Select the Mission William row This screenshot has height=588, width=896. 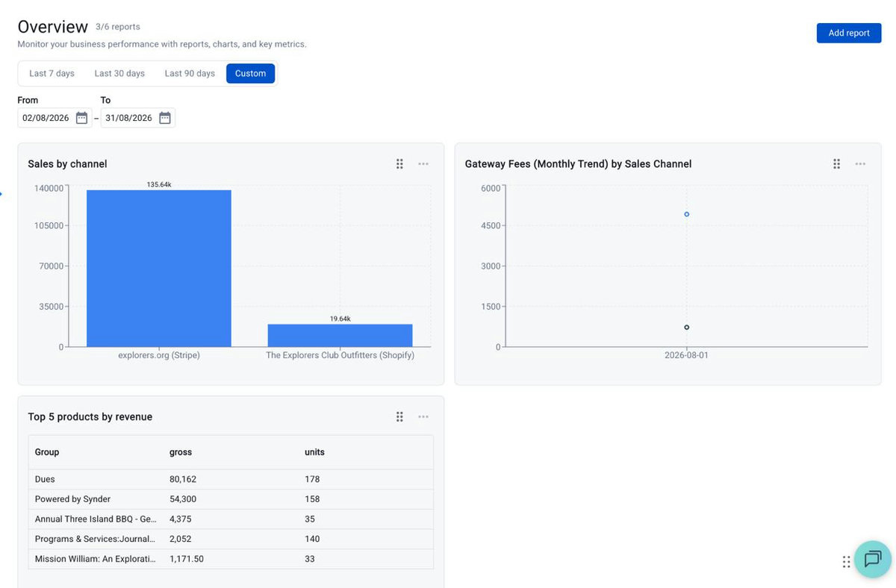(231, 559)
